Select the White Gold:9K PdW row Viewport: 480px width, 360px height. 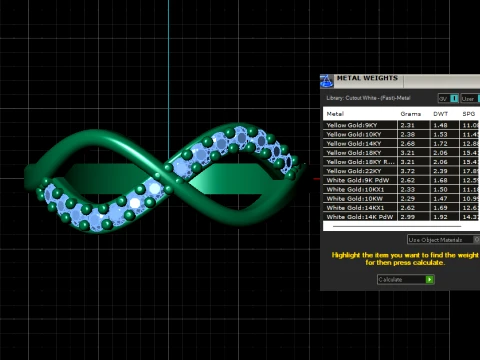pyautogui.click(x=401, y=180)
